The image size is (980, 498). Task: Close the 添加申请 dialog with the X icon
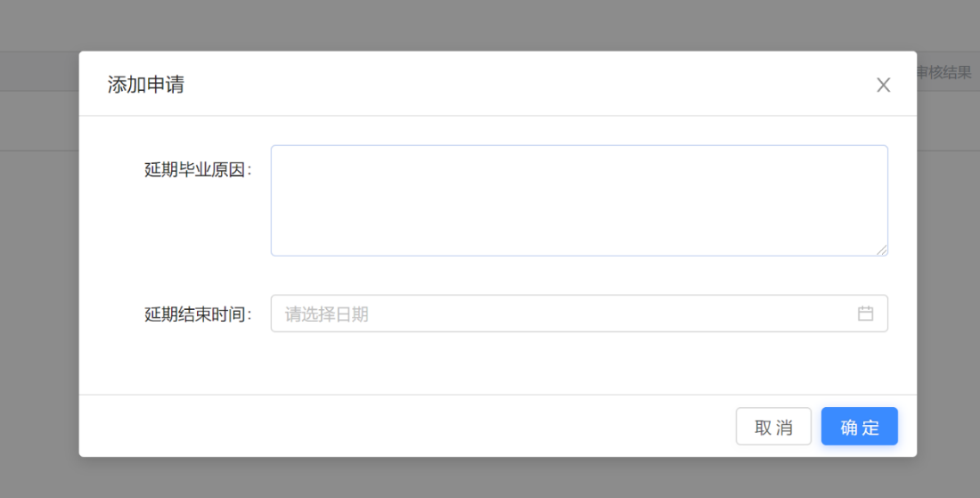pos(883,85)
